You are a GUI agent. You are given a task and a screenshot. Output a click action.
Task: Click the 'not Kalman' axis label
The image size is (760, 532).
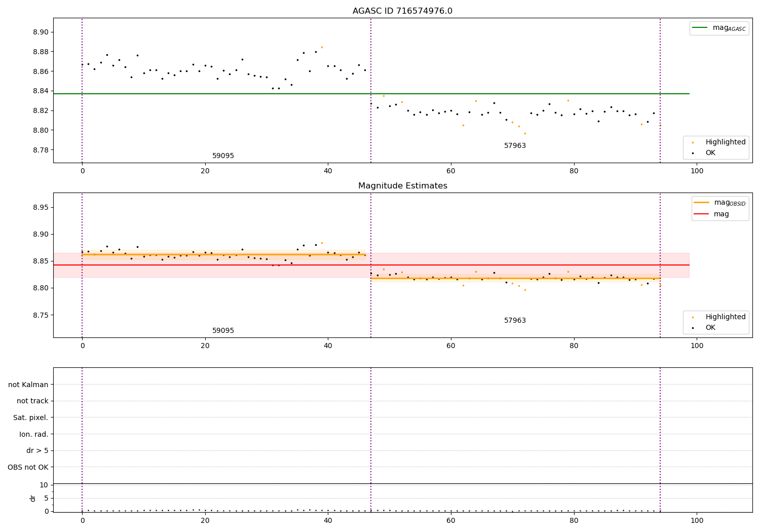coord(28,385)
